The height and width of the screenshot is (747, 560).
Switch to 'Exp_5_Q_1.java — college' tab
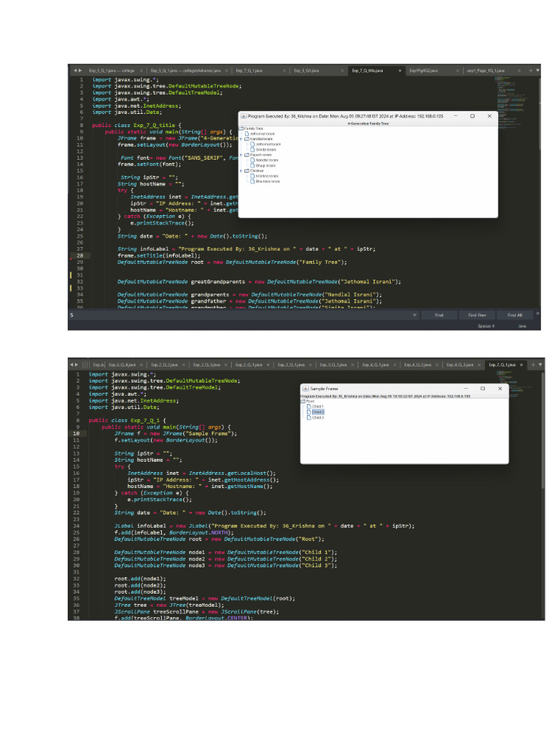pyautogui.click(x=112, y=71)
